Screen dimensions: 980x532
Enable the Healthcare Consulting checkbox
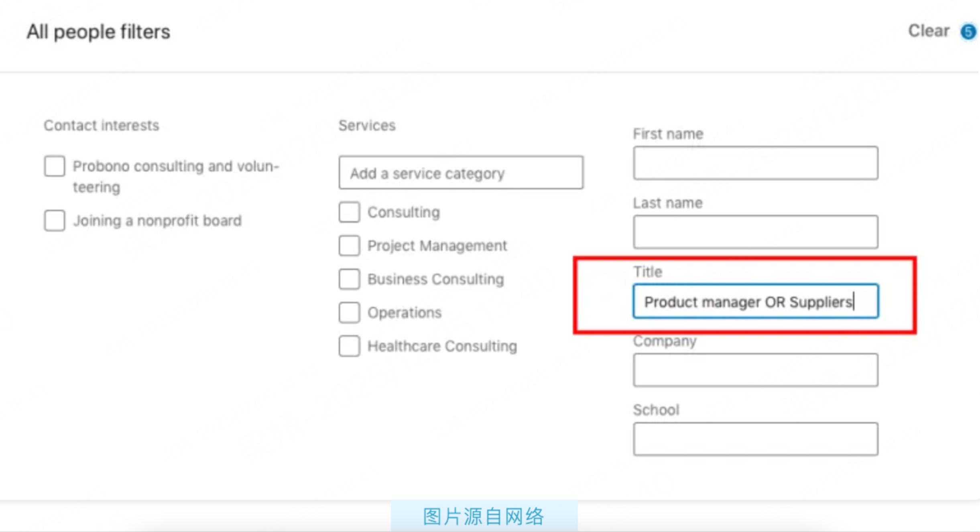tap(349, 346)
